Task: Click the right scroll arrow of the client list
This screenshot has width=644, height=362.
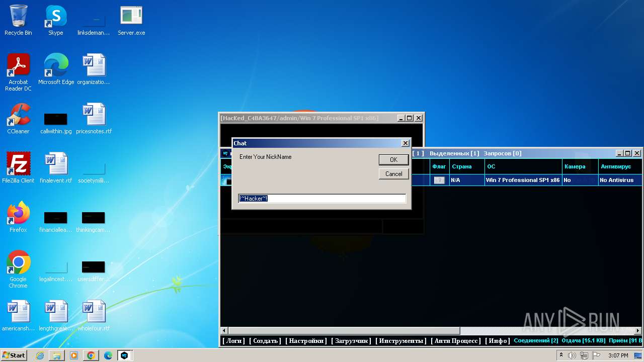Action: [x=638, y=331]
